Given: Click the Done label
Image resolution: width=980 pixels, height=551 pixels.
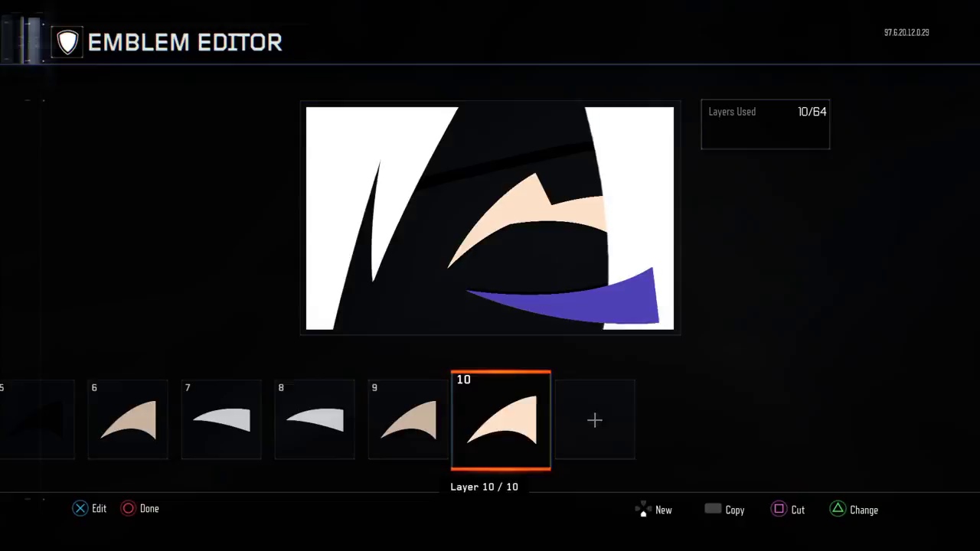Looking at the screenshot, I should click(x=149, y=508).
